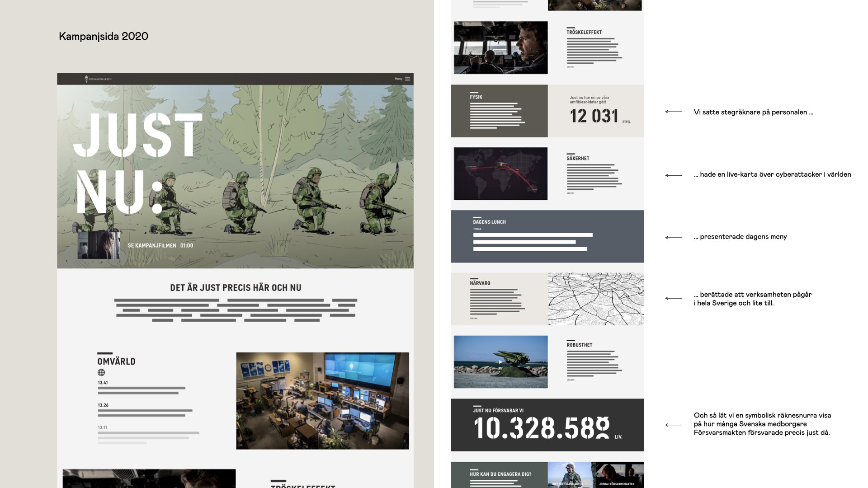Play the missile launcher video thumbnail
868x488 pixels.
click(500, 362)
